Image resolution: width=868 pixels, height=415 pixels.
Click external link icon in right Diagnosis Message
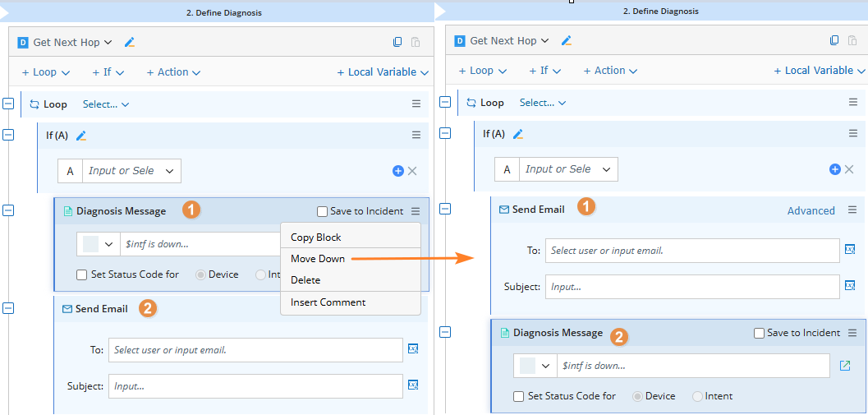pos(845,366)
